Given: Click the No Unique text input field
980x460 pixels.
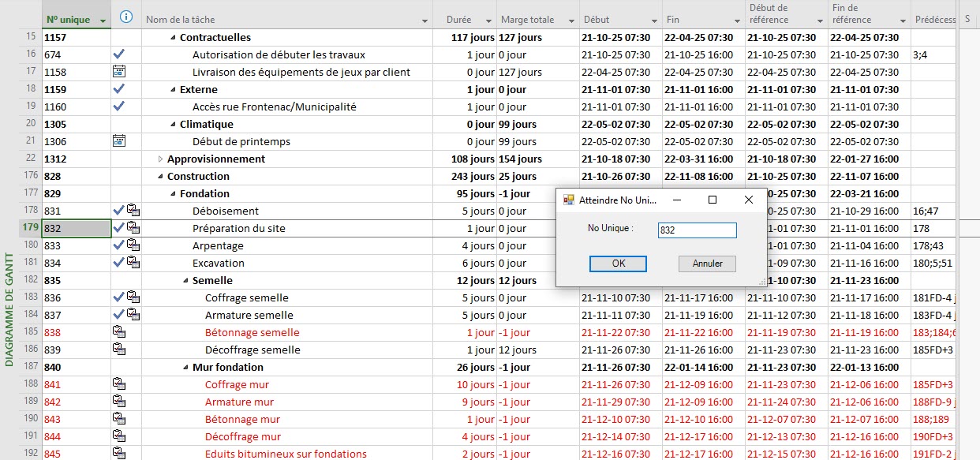Looking at the screenshot, I should (x=697, y=230).
